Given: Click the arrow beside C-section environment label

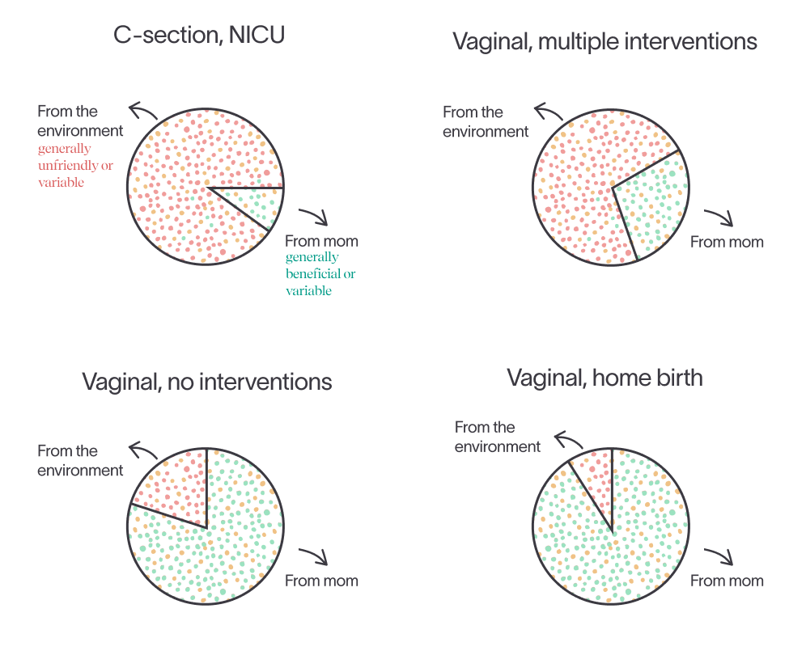Looking at the screenshot, I should [143, 111].
